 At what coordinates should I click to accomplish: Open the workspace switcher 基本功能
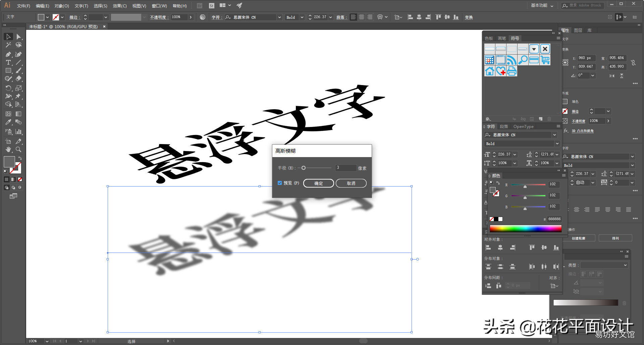pyautogui.click(x=542, y=5)
